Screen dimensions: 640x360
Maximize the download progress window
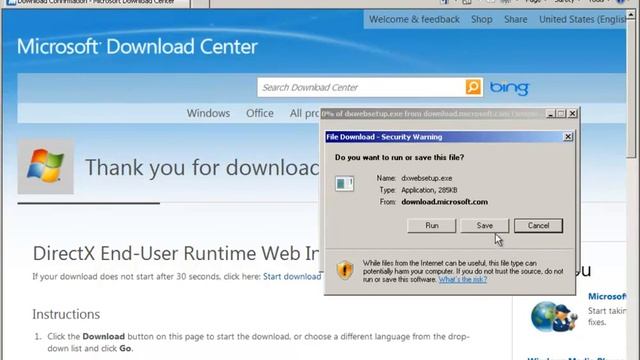561,113
